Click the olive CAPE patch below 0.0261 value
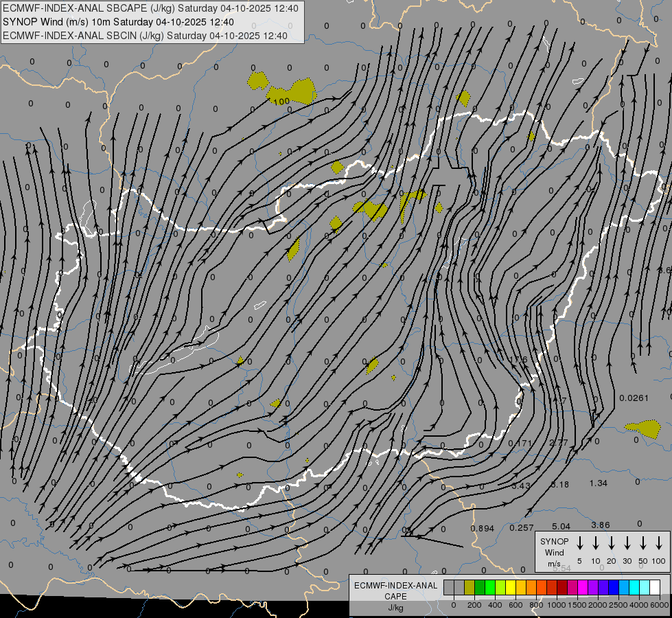 click(644, 428)
